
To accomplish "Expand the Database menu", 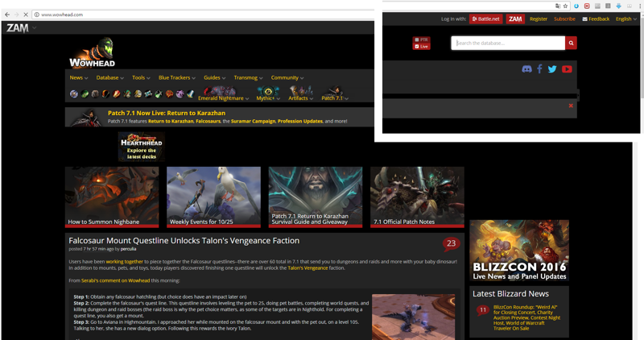I will pos(109,77).
